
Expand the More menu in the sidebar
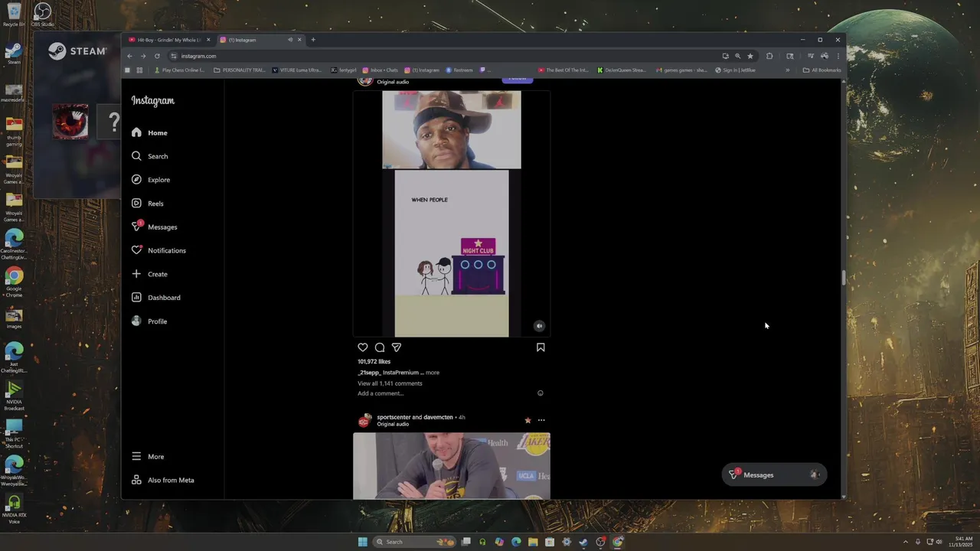148,456
